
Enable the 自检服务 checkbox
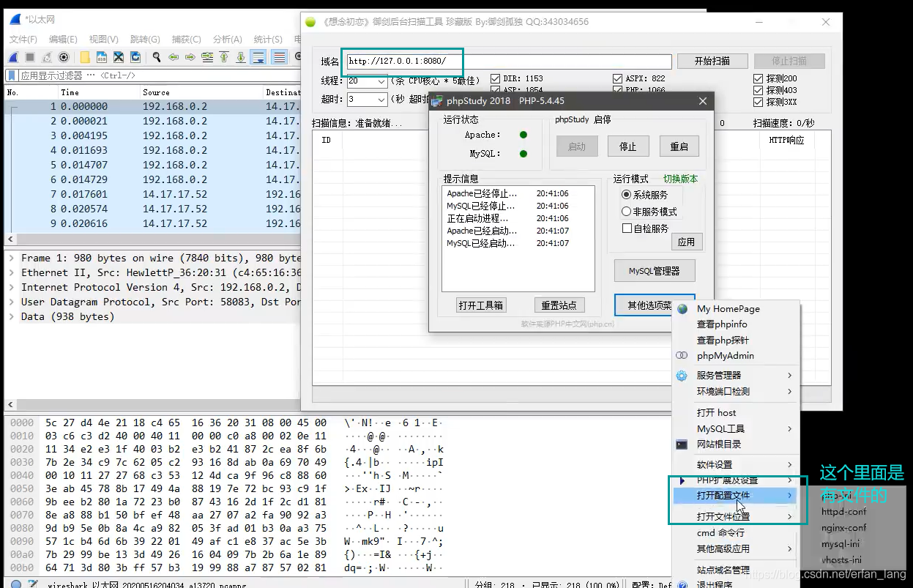tap(627, 228)
